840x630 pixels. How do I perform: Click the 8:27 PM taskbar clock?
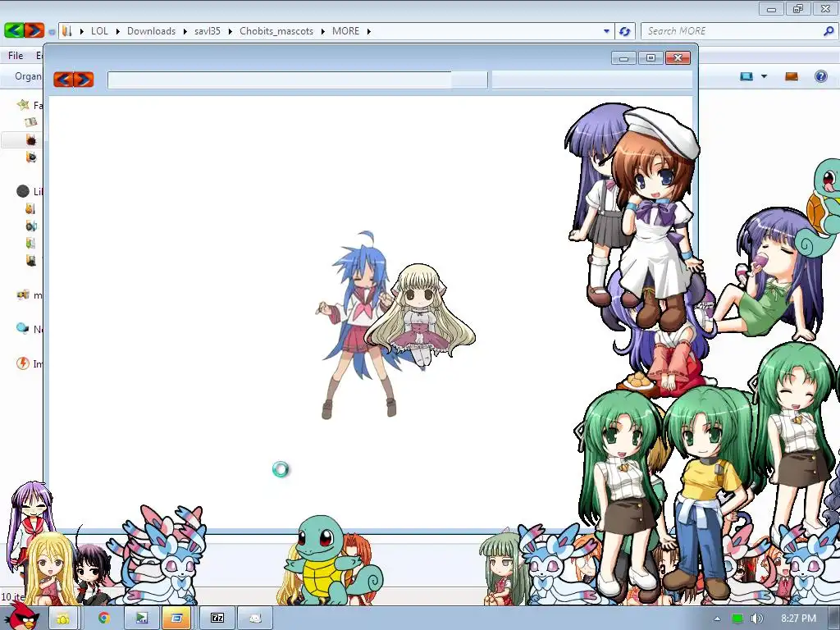pyautogui.click(x=798, y=619)
